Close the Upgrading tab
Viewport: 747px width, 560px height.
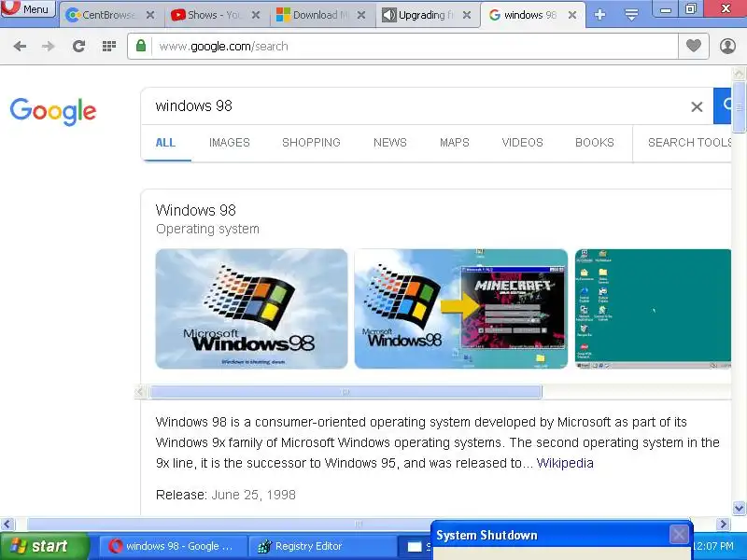[x=467, y=15]
